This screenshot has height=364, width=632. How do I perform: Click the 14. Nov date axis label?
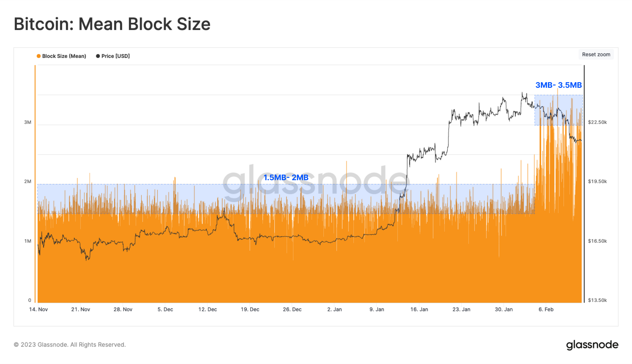(38, 309)
